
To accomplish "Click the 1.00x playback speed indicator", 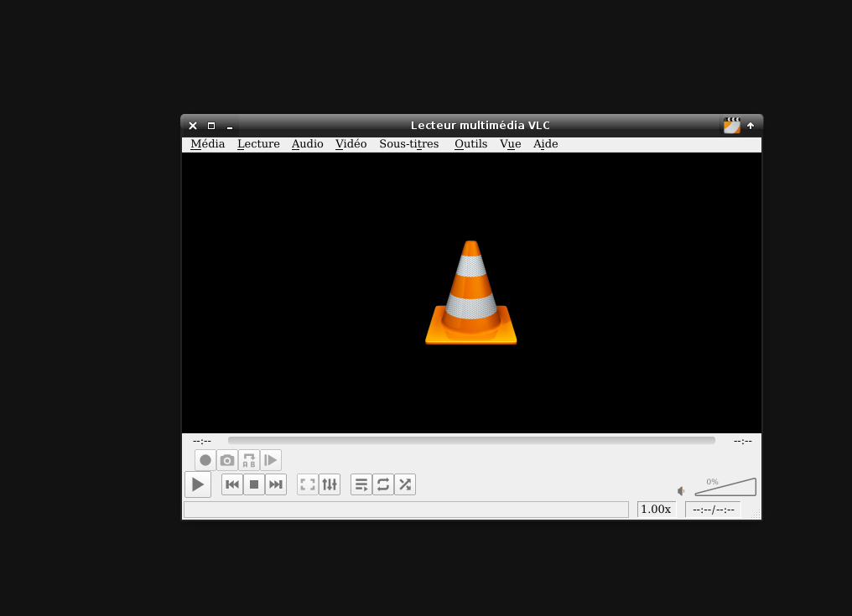I will click(x=656, y=510).
